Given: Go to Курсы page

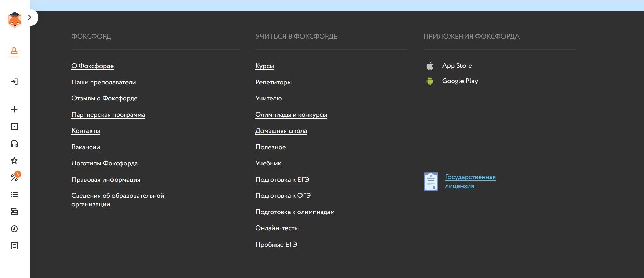Looking at the screenshot, I should click(x=265, y=66).
